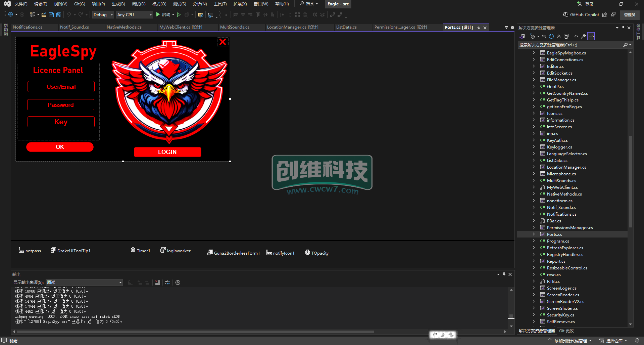Click the red OK button in form designer

click(60, 147)
